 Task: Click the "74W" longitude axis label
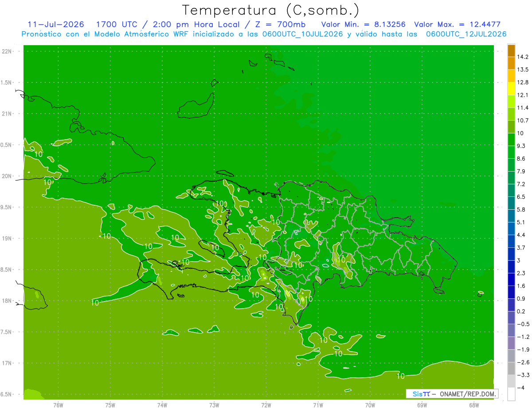[x=162, y=405]
